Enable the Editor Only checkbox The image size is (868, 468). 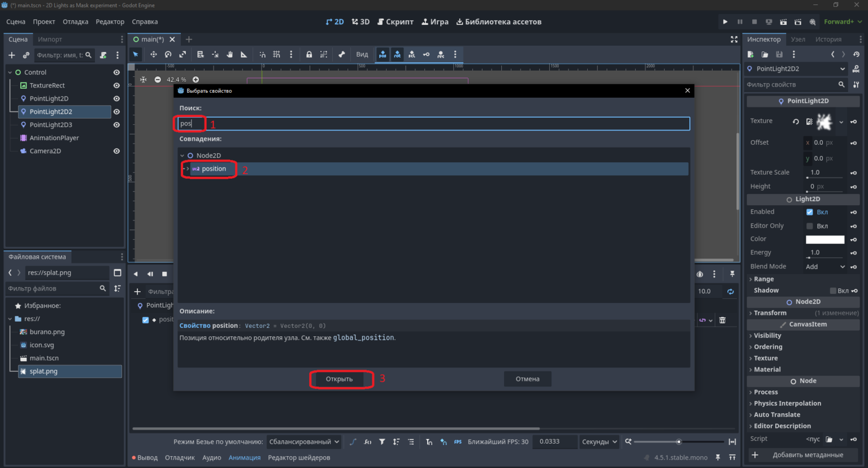809,226
